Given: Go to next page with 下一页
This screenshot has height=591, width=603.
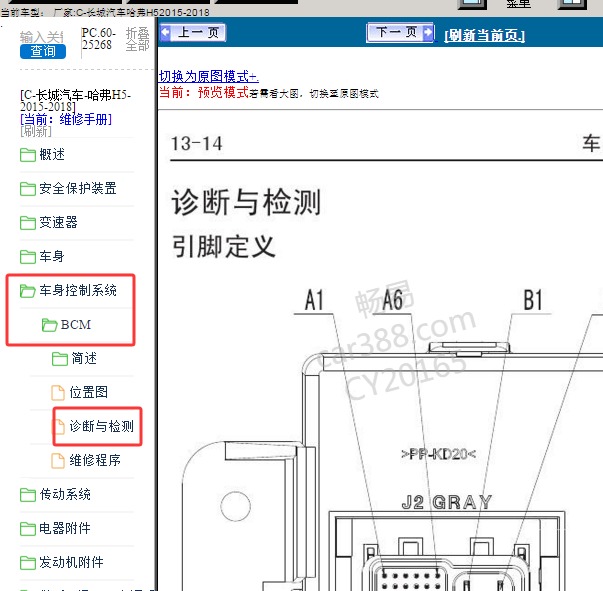Looking at the screenshot, I should pos(400,32).
